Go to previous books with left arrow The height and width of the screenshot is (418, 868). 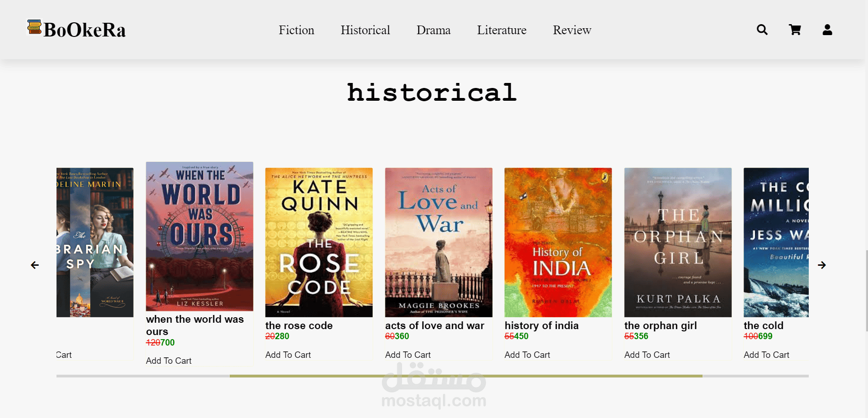point(35,265)
